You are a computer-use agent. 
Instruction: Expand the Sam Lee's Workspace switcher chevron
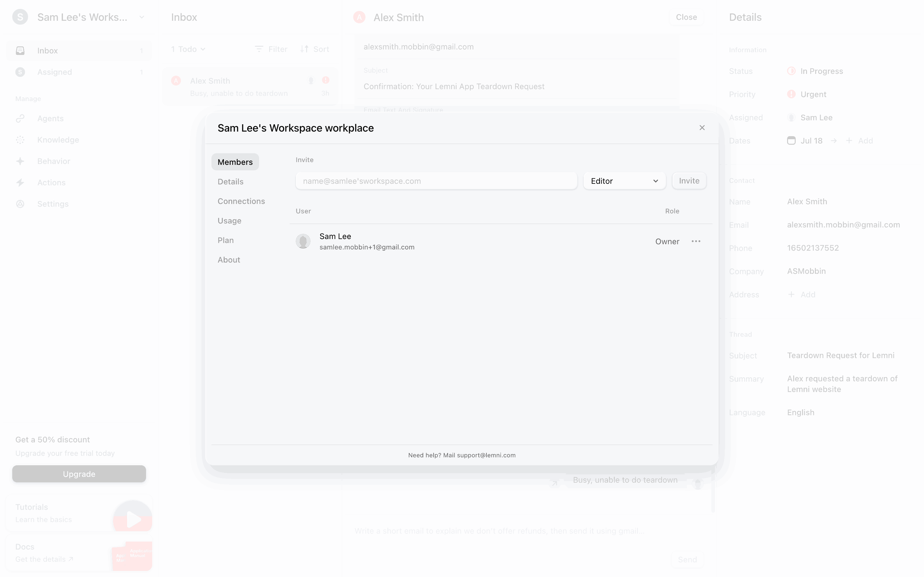click(142, 17)
